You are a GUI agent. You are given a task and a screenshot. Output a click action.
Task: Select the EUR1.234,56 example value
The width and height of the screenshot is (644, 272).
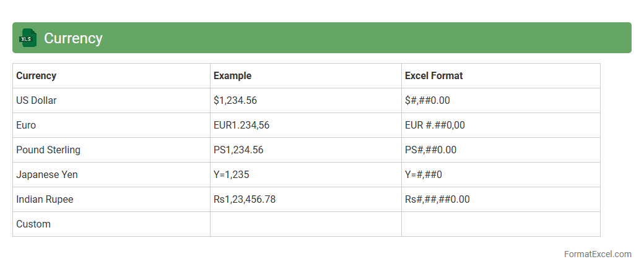click(241, 125)
